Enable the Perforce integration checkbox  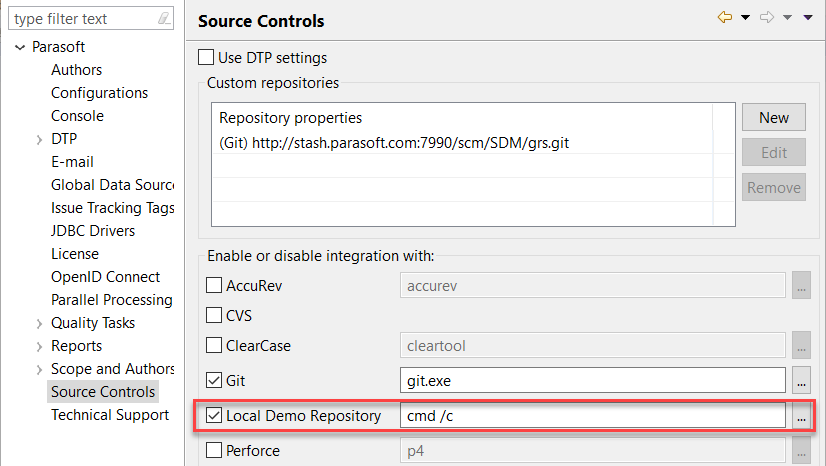coord(213,450)
